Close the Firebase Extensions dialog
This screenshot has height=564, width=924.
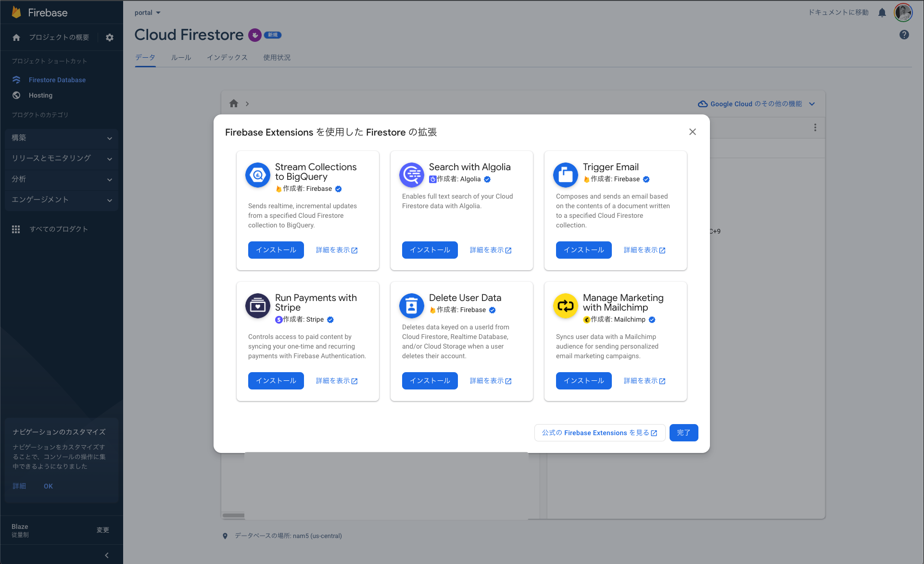(x=693, y=132)
